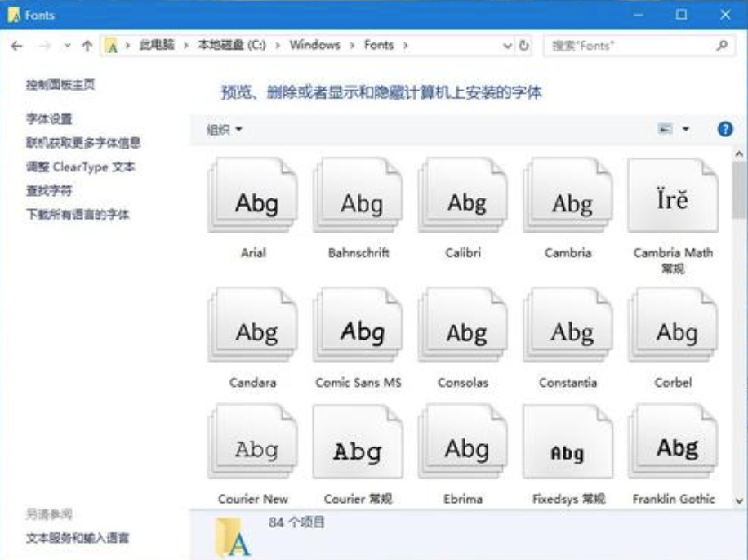Select the Fixedsys 常规 font icon
This screenshot has height=560, width=748.
coord(568,442)
